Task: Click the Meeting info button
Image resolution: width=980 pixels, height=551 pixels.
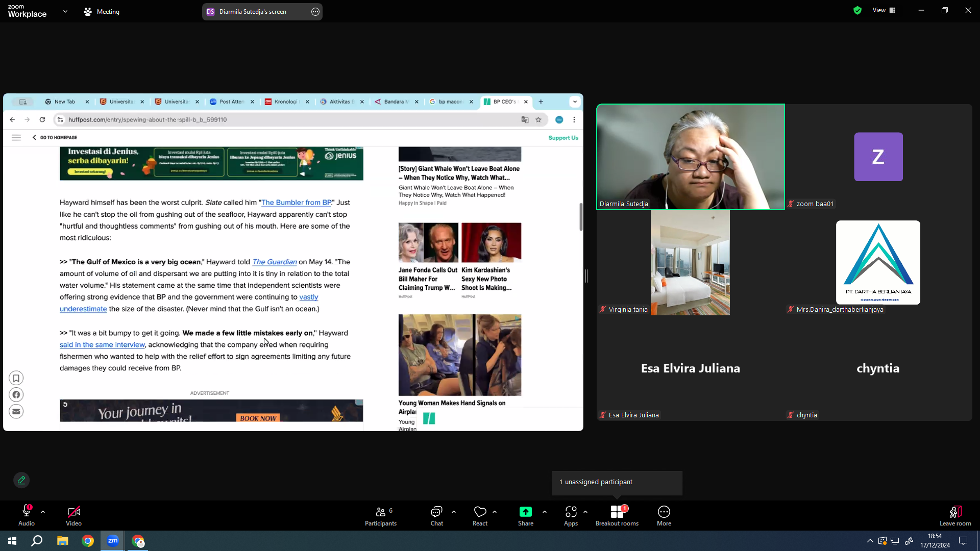Action: click(102, 11)
